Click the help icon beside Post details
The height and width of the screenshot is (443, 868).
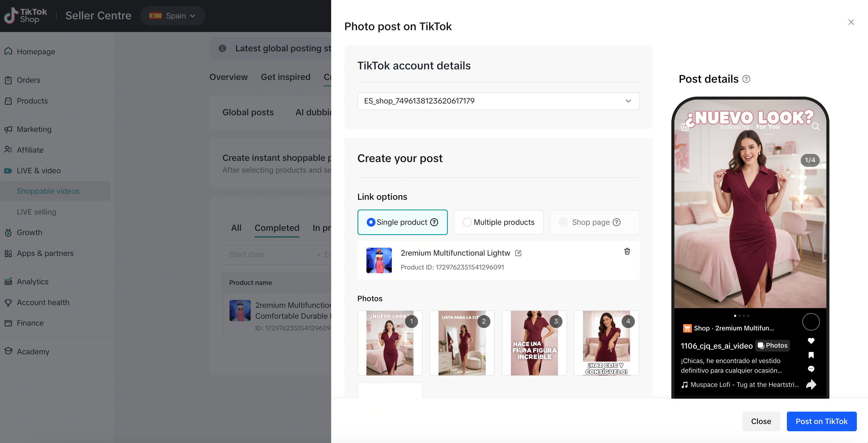[746, 79]
